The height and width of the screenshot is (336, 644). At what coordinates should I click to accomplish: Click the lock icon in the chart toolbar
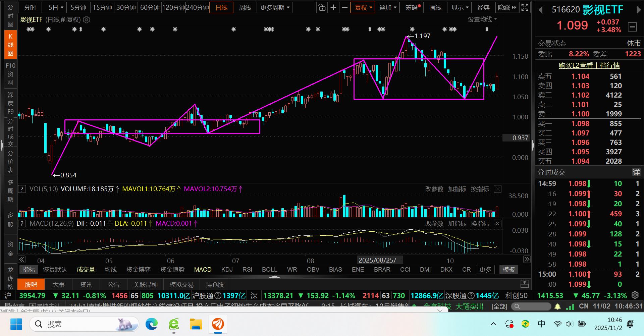click(x=322, y=7)
